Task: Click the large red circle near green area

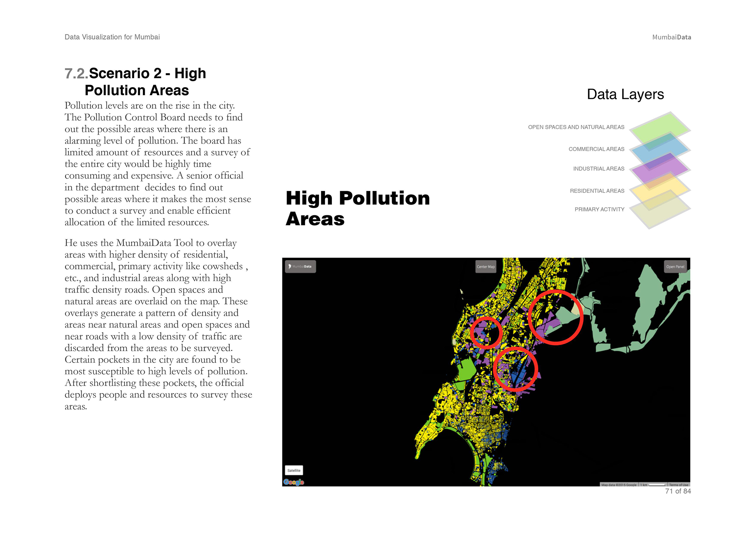Action: [x=555, y=317]
